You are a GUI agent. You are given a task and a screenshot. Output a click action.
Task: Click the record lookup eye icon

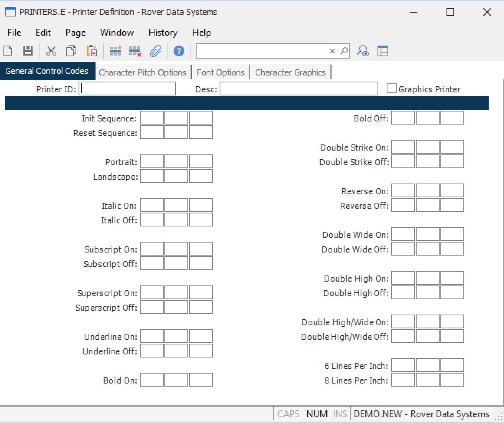pyautogui.click(x=363, y=51)
